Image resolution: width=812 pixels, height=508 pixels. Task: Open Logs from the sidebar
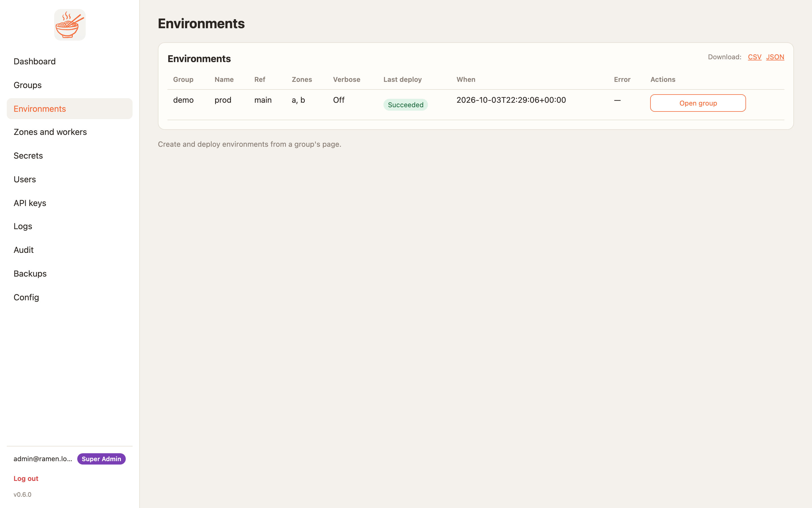pyautogui.click(x=69, y=226)
